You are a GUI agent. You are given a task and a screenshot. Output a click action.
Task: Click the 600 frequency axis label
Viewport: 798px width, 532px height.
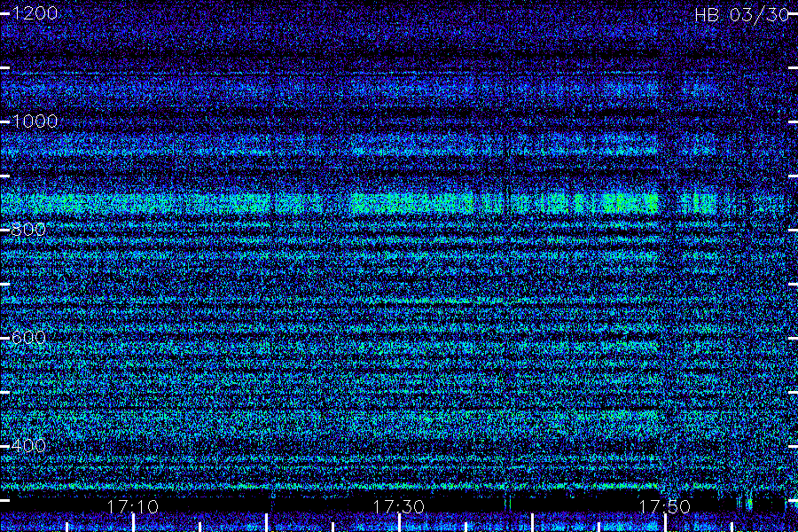(x=29, y=337)
